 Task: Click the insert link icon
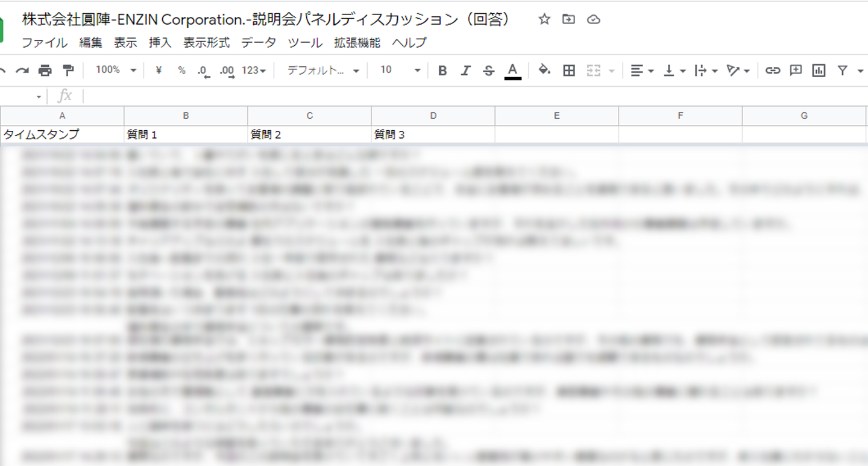tap(772, 71)
